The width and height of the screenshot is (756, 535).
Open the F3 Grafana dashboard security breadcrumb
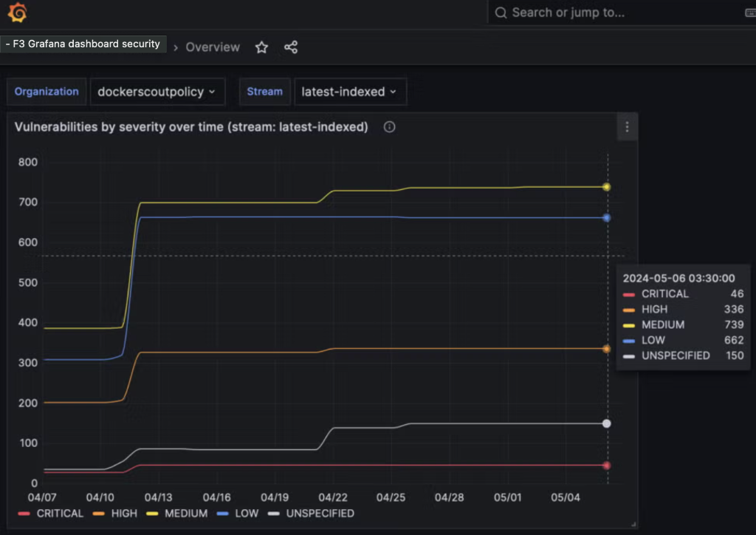point(83,44)
